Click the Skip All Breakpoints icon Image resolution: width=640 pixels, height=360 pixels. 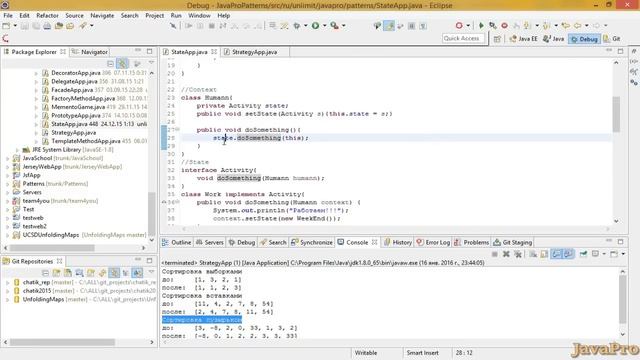coord(173,26)
